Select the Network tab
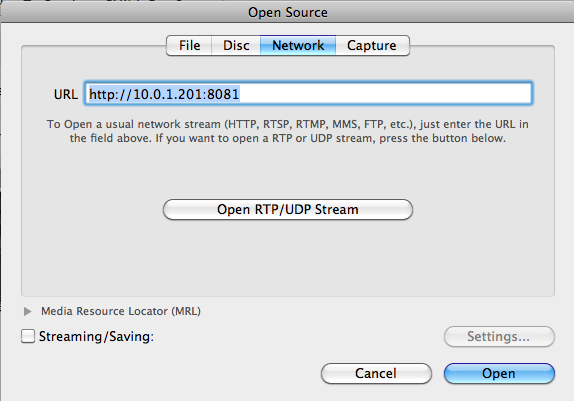574x401 pixels. [298, 45]
